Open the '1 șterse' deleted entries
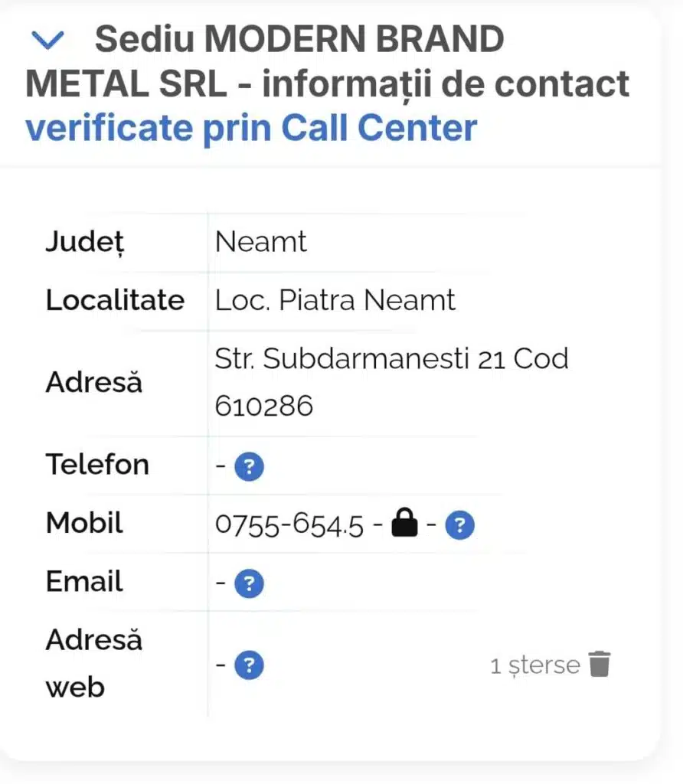 tap(534, 665)
